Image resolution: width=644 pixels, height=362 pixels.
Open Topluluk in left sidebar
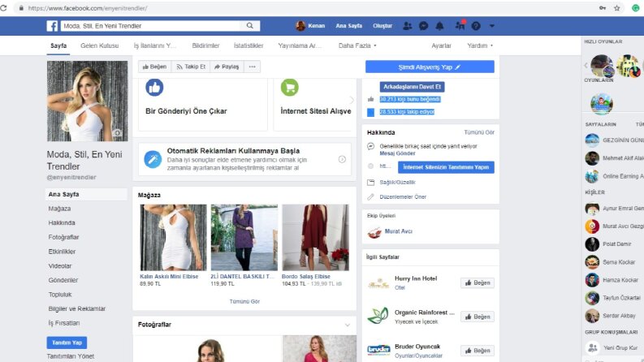[60, 295]
